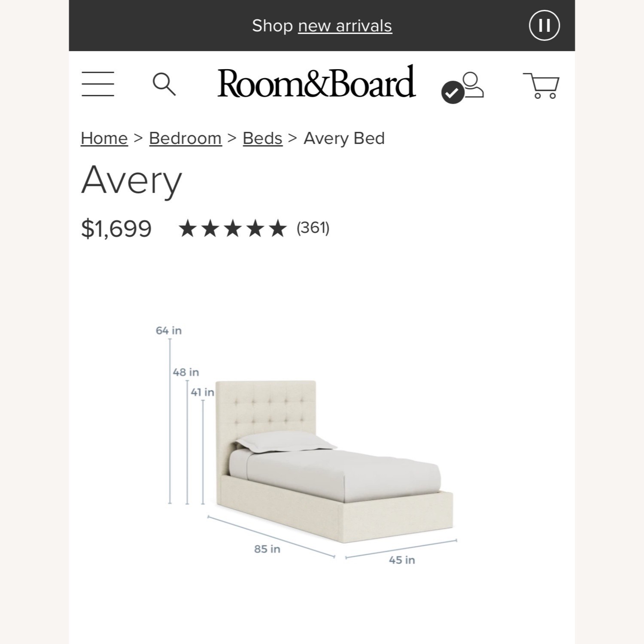Click the five-star rating stars
Image resolution: width=644 pixels, height=644 pixels.
233,228
